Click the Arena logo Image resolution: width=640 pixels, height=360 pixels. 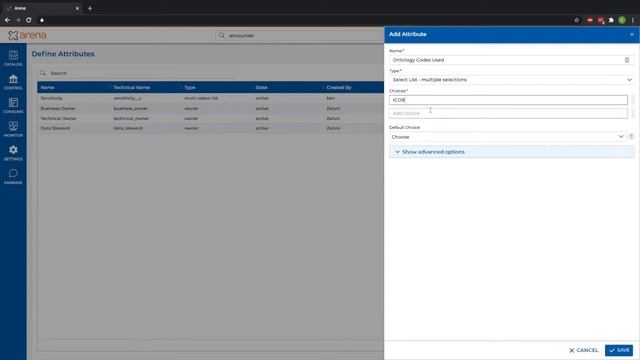tap(27, 35)
